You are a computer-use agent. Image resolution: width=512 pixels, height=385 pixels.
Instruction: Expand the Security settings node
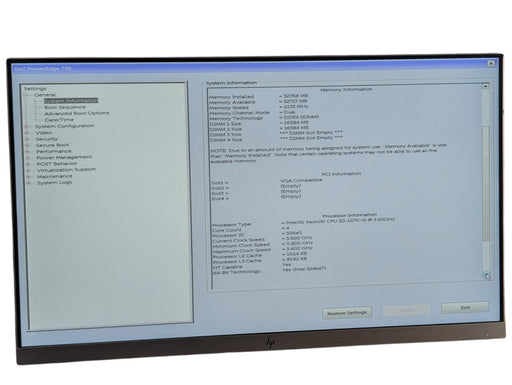(27, 139)
